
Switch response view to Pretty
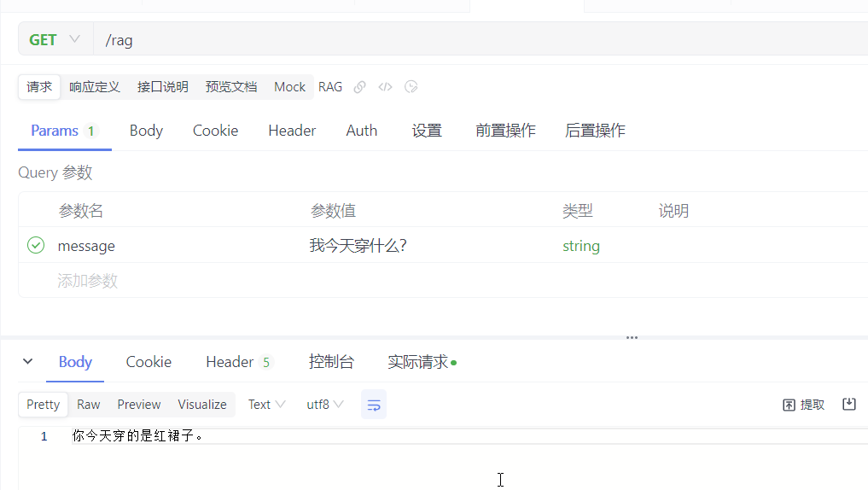point(44,405)
